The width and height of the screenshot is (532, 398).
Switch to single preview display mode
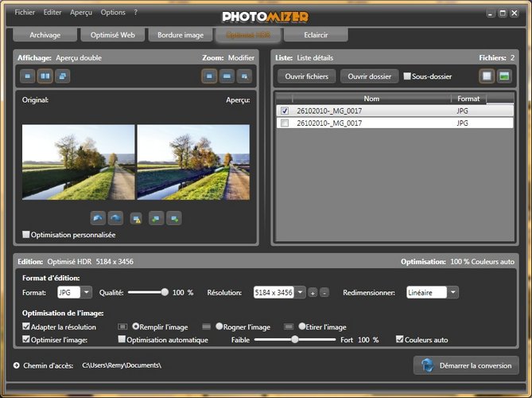click(28, 76)
